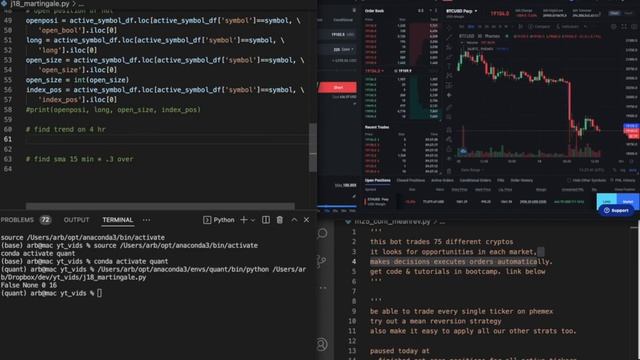Screen dimensions: 640x360
Task: Take a chart snapshot with the camera icon
Action: click(634, 27)
